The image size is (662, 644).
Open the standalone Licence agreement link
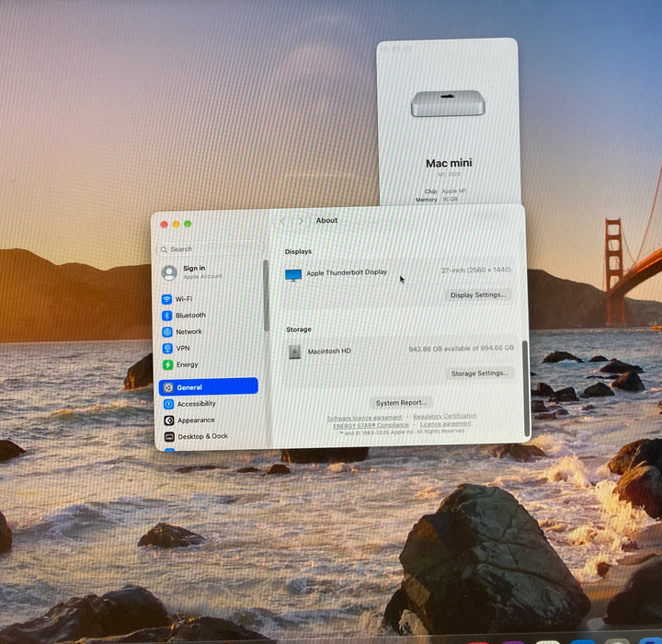pyautogui.click(x=445, y=423)
